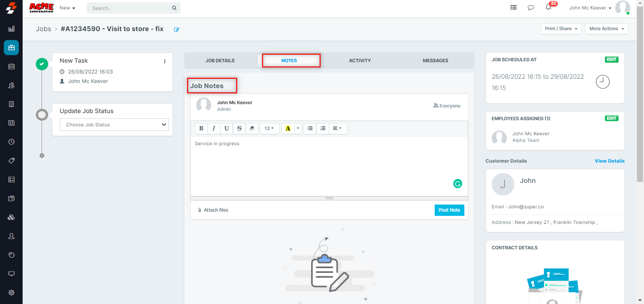Apply bold formatting to note
Image resolution: width=644 pixels, height=304 pixels.
[x=201, y=128]
